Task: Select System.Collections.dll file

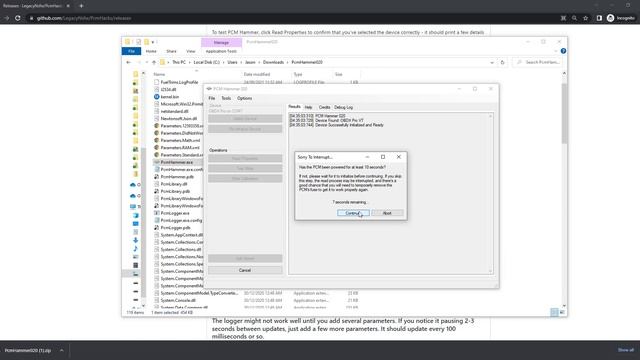Action: pyautogui.click(x=181, y=249)
